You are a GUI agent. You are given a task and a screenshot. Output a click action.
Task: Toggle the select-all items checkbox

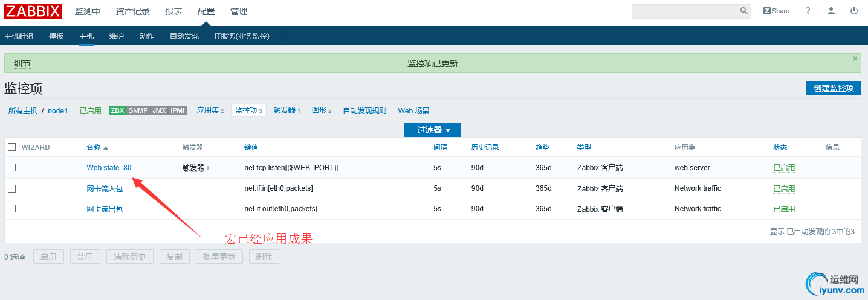click(x=11, y=147)
